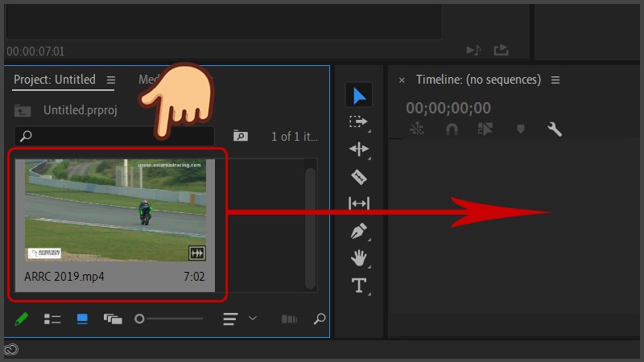Switch Project panel to Icon view

82,319
